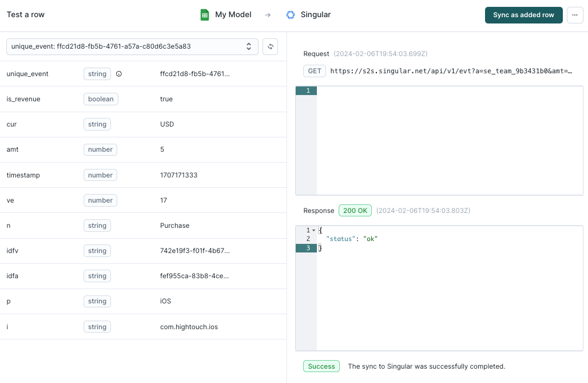The image size is (588, 383).
Task: Click the info icon beside unique_event
Action: pos(119,74)
